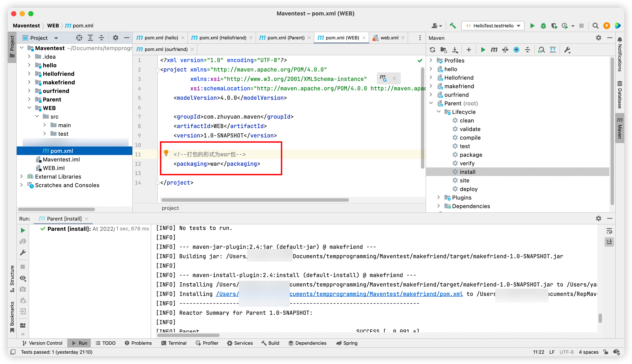Screen dimensions: 632x364
Task: Run with coverage icon in toolbar
Action: 554,25
